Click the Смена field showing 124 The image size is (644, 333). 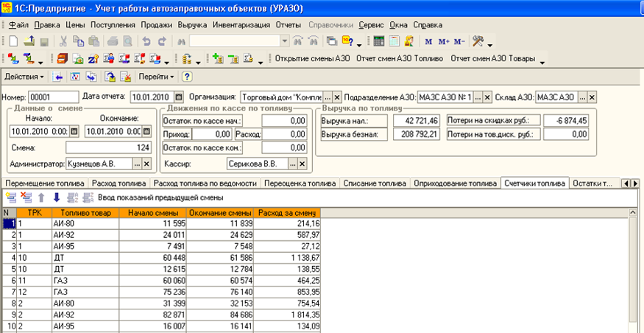coord(109,147)
